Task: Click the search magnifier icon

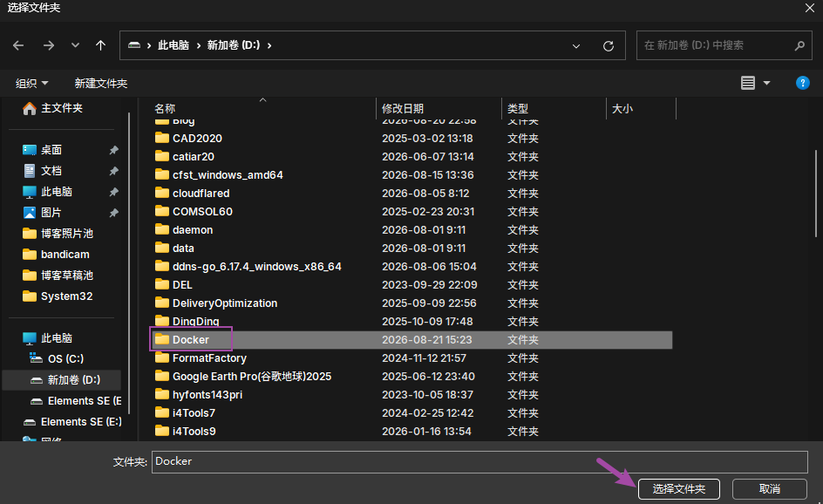Action: pyautogui.click(x=799, y=45)
